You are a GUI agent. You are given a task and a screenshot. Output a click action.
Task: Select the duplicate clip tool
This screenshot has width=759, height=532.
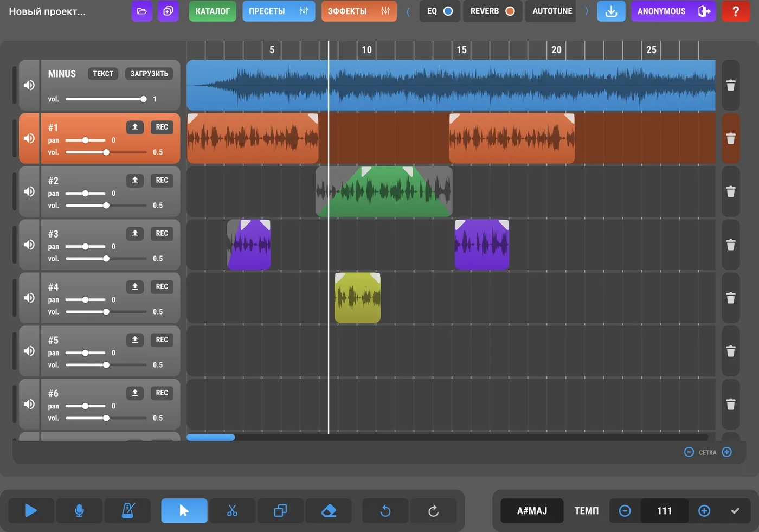pos(280,511)
